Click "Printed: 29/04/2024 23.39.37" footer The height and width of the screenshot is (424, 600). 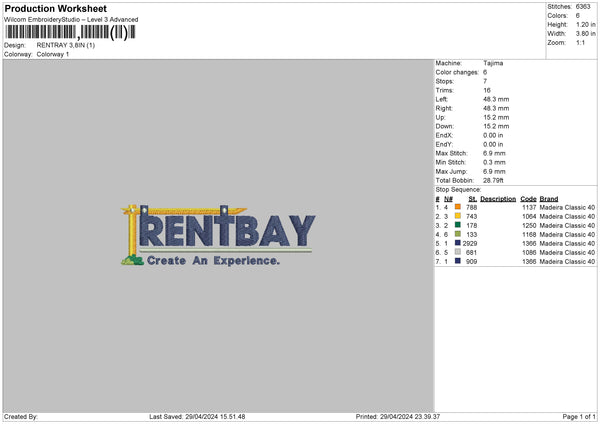(398, 416)
